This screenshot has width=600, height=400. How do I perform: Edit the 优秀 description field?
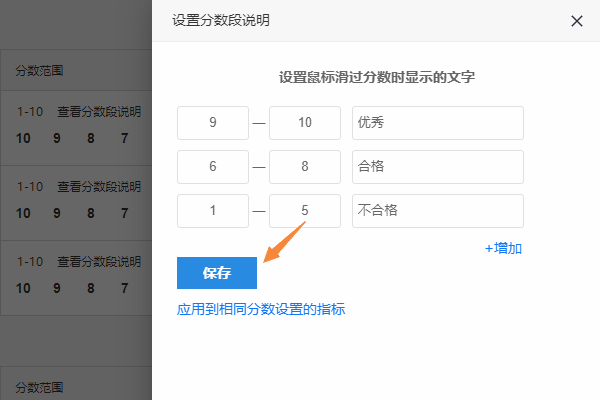[x=438, y=123]
